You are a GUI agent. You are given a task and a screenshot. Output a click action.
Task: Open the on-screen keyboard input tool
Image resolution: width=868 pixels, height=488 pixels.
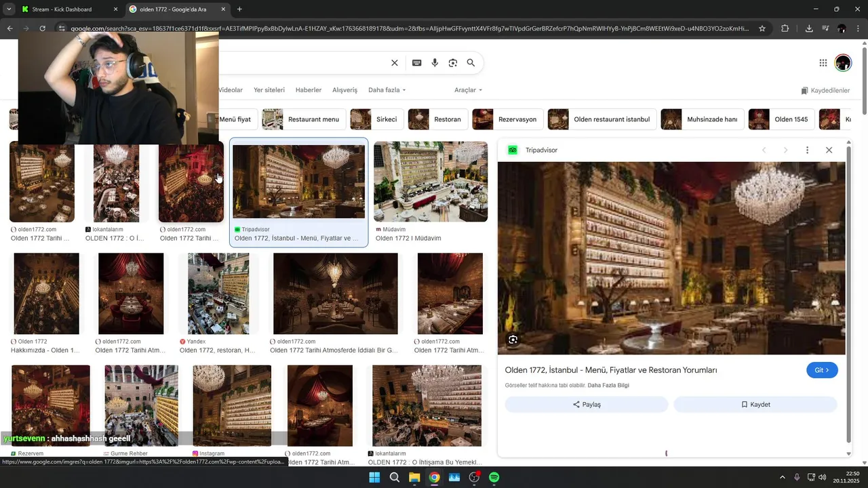416,63
